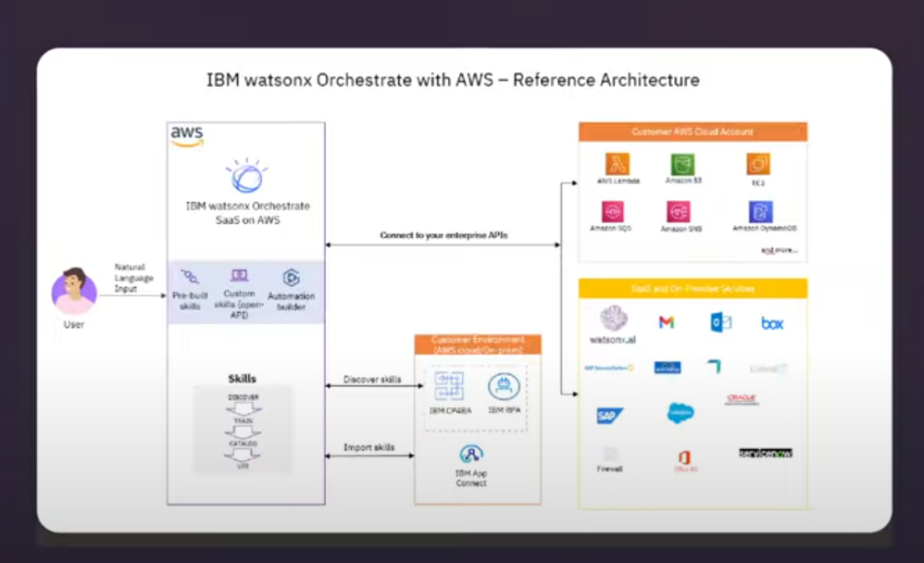The height and width of the screenshot is (563, 924).
Task: Click the 'Customer AWS Cloud Account' header
Action: tap(693, 131)
